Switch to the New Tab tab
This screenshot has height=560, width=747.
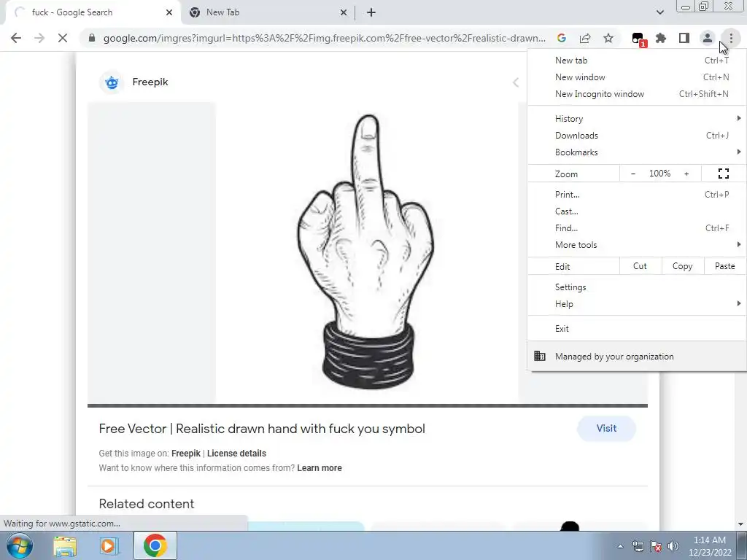pos(267,12)
